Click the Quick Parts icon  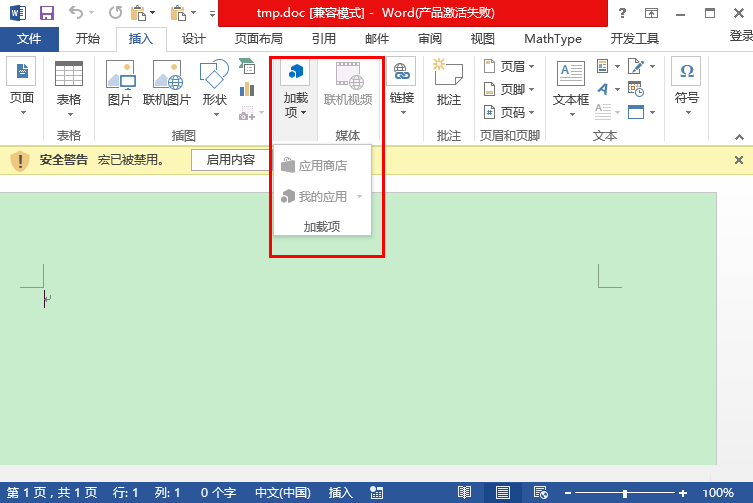[x=603, y=66]
